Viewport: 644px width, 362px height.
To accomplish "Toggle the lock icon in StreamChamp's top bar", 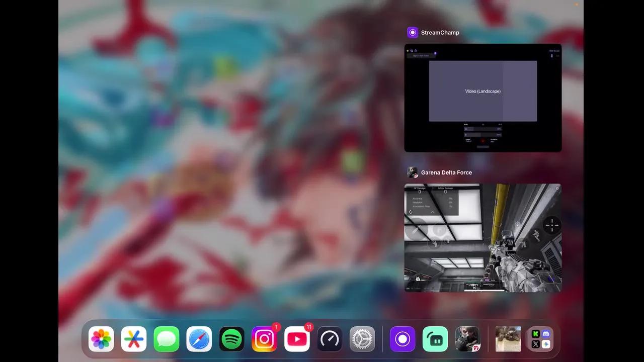I will [x=416, y=50].
